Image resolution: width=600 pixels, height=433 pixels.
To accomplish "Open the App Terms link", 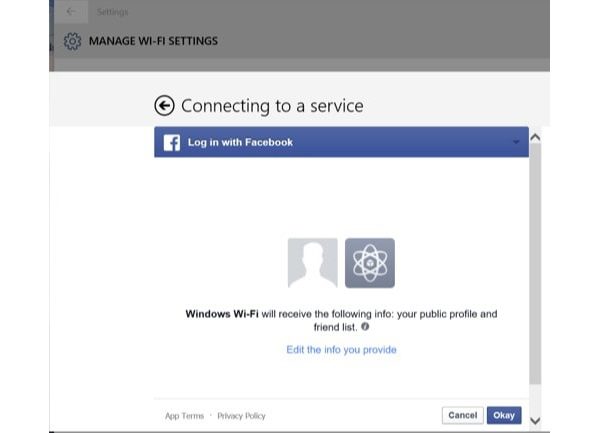I will (x=184, y=416).
